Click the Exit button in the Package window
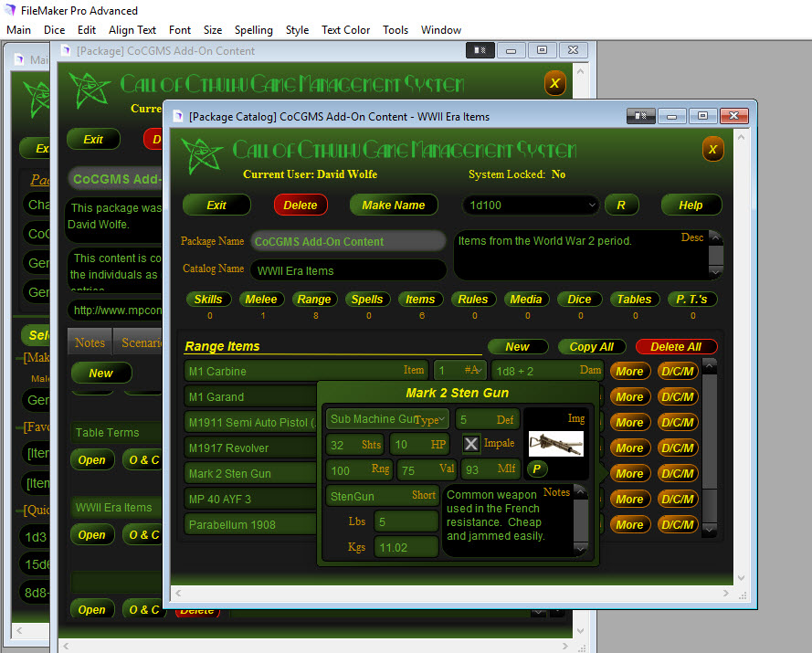 93,140
